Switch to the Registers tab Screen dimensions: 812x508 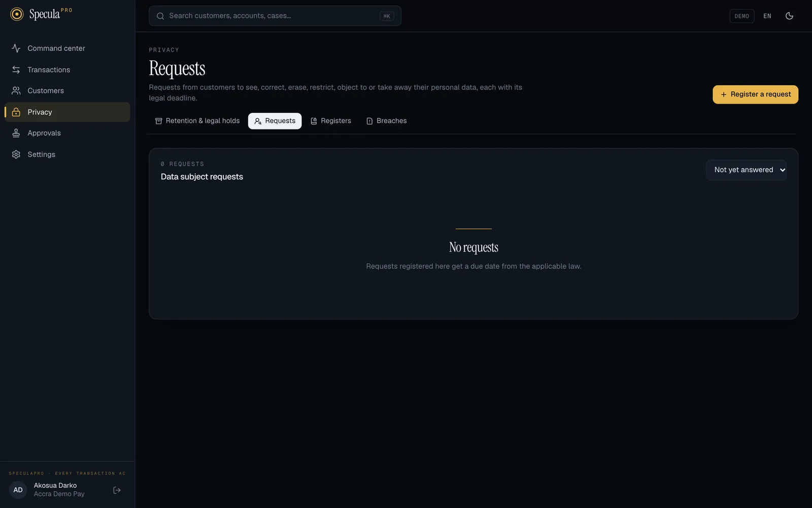click(x=331, y=121)
